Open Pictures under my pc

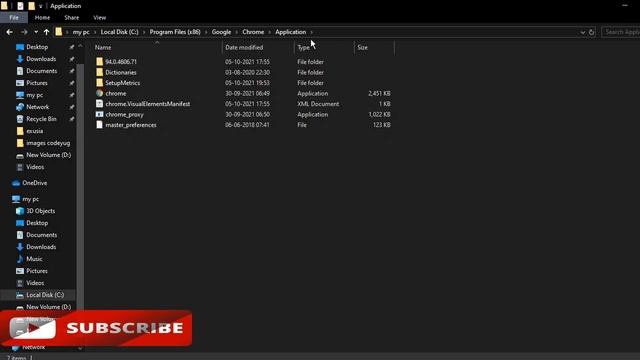click(x=37, y=271)
